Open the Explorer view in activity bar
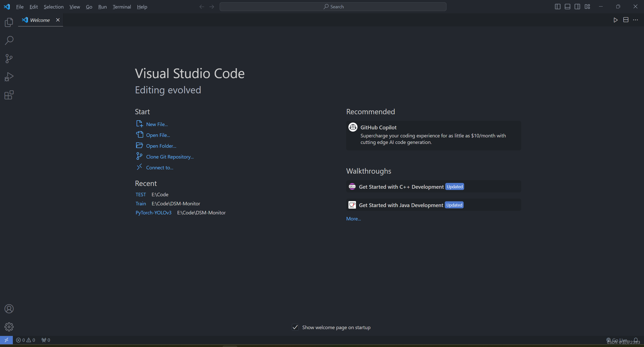This screenshot has width=644, height=347. click(x=9, y=22)
